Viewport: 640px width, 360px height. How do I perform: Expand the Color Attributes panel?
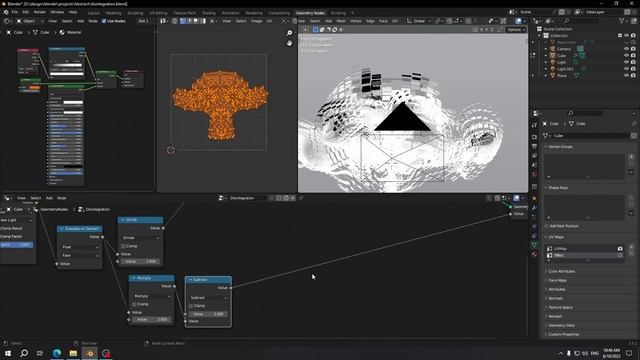click(x=561, y=271)
